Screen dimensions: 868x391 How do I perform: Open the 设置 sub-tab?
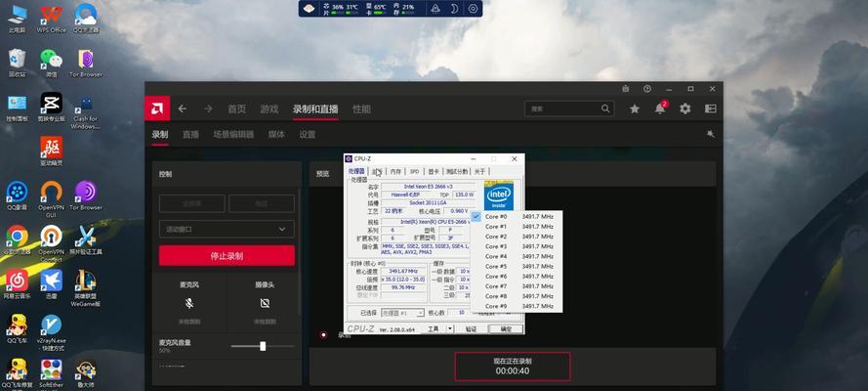[308, 135]
